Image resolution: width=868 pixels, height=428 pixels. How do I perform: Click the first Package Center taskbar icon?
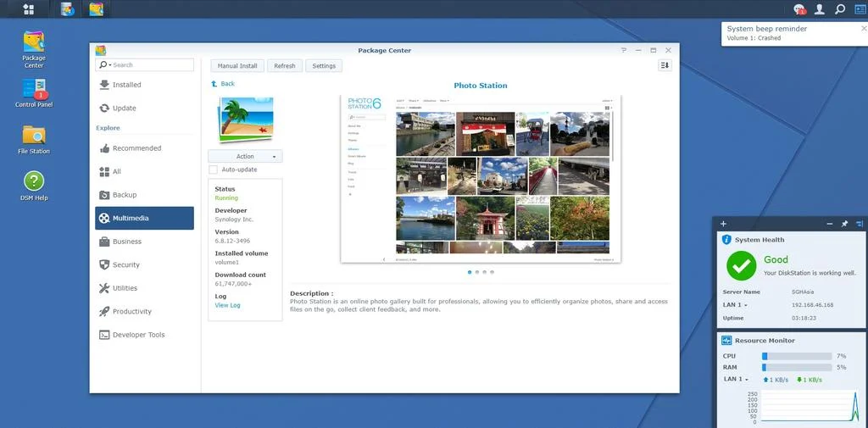[x=68, y=8]
